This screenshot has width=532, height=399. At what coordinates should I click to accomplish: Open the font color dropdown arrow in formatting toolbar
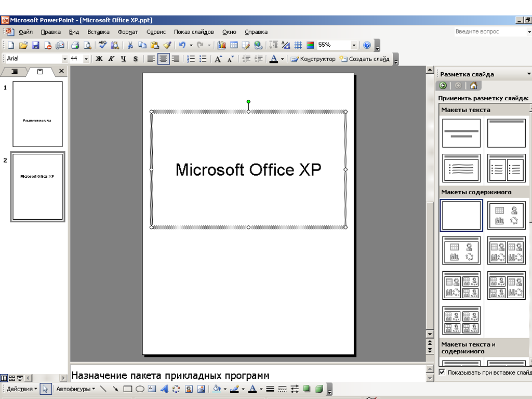282,59
